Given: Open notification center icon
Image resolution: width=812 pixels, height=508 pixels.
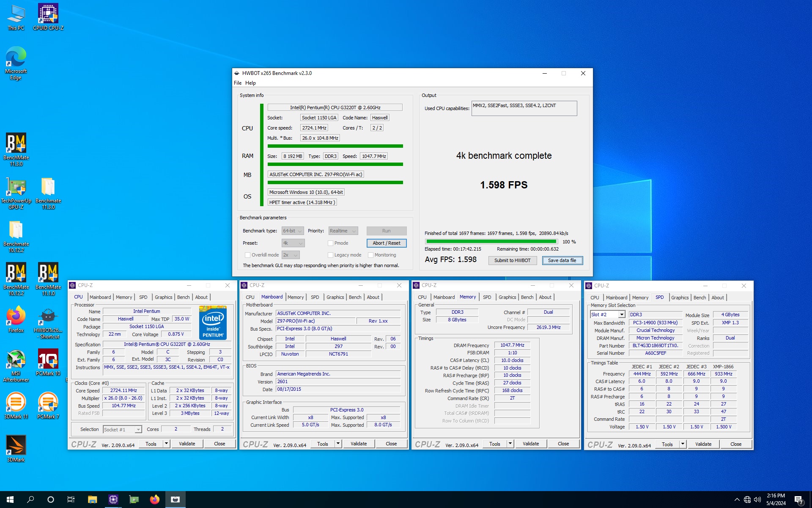Looking at the screenshot, I should 798,500.
